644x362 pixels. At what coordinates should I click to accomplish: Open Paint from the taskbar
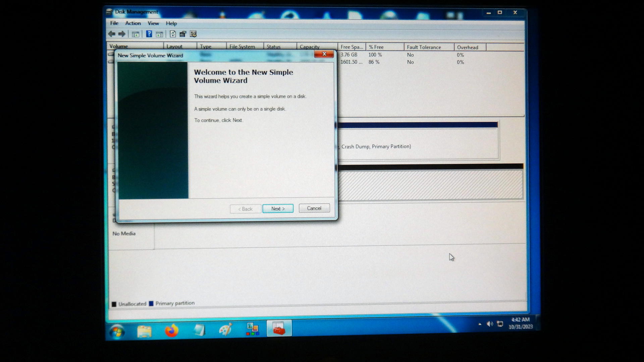click(x=225, y=330)
